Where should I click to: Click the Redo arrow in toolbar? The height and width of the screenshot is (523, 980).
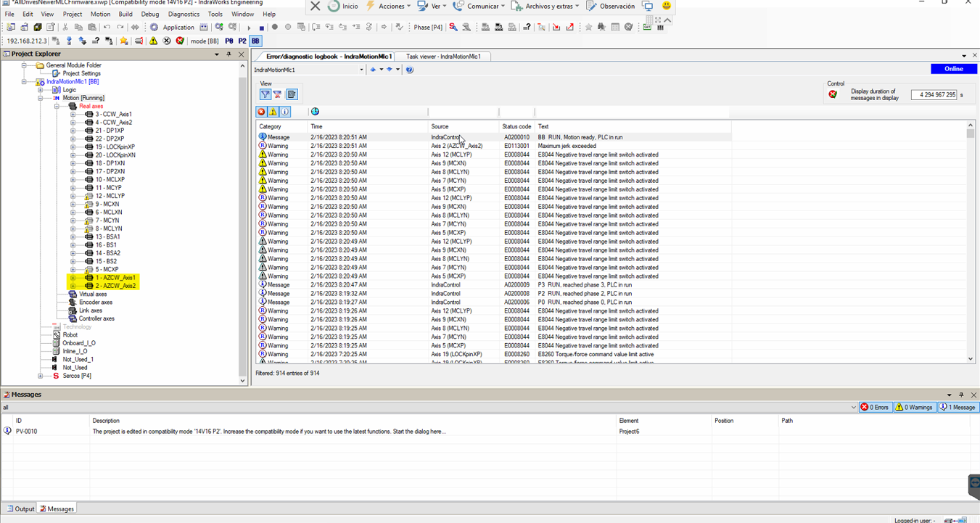coord(120,28)
